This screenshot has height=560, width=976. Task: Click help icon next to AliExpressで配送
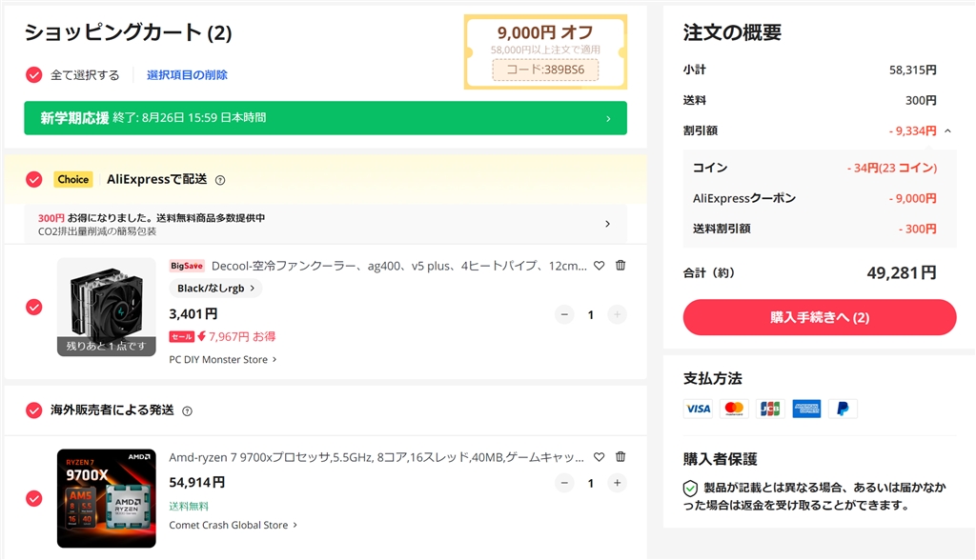click(x=220, y=180)
